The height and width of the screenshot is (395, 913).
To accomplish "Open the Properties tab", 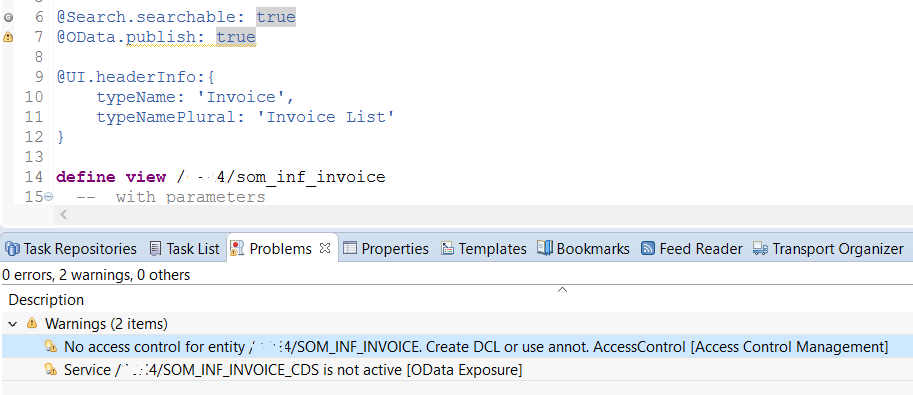I will coord(385,249).
